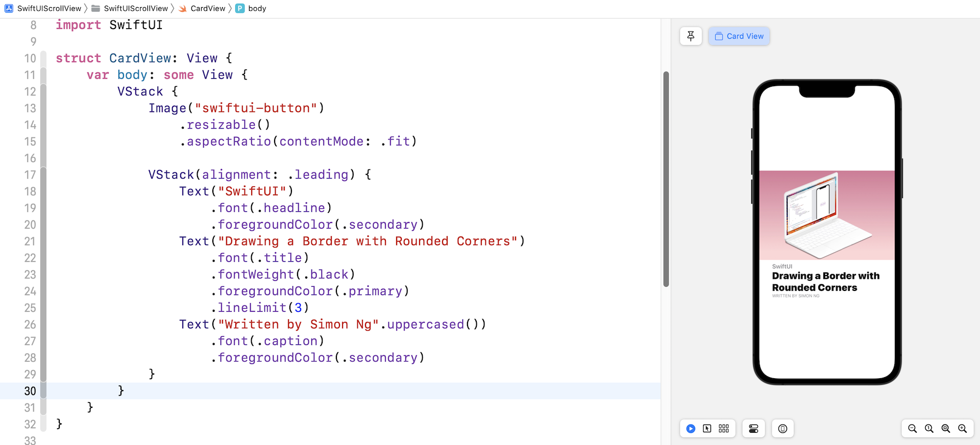Select 'WRITTEN BY SIMON NG' preview caption
This screenshot has width=980, height=445.
(796, 296)
